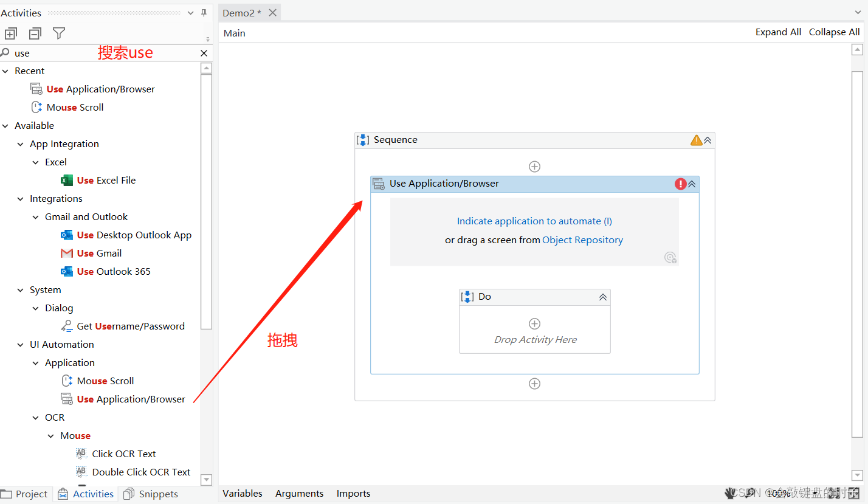Click the Activities panel scroll up arrow

tap(207, 68)
